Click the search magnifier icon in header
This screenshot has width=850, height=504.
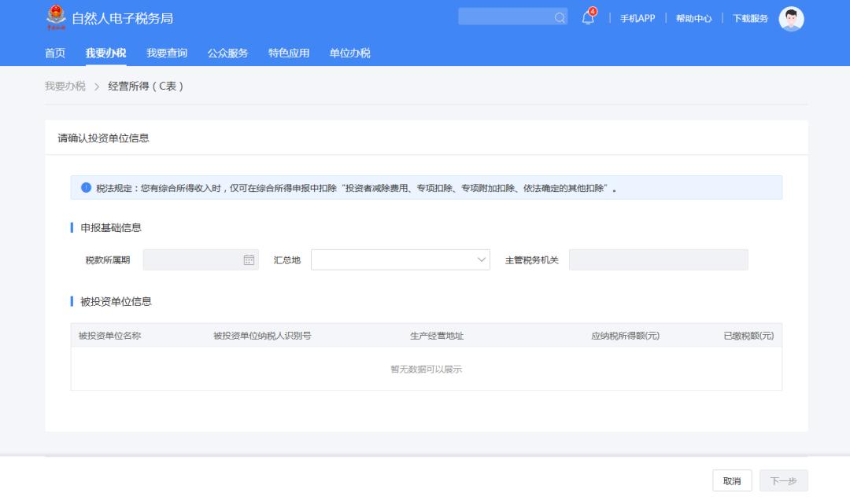[x=559, y=16]
